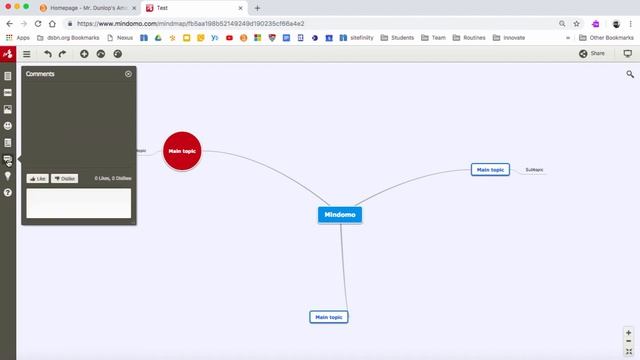Screen dimensions: 640x360
Task: Open the Mindomo logo home button
Action: click(x=8, y=54)
